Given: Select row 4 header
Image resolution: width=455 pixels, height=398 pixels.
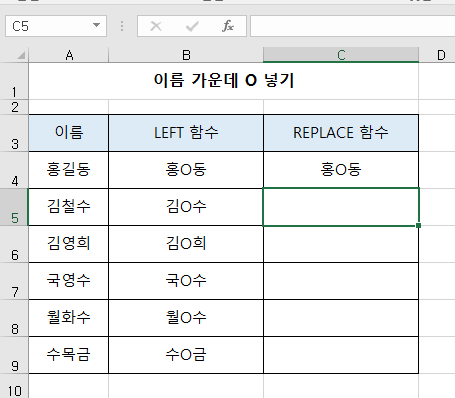Looking at the screenshot, I should click(x=14, y=170).
